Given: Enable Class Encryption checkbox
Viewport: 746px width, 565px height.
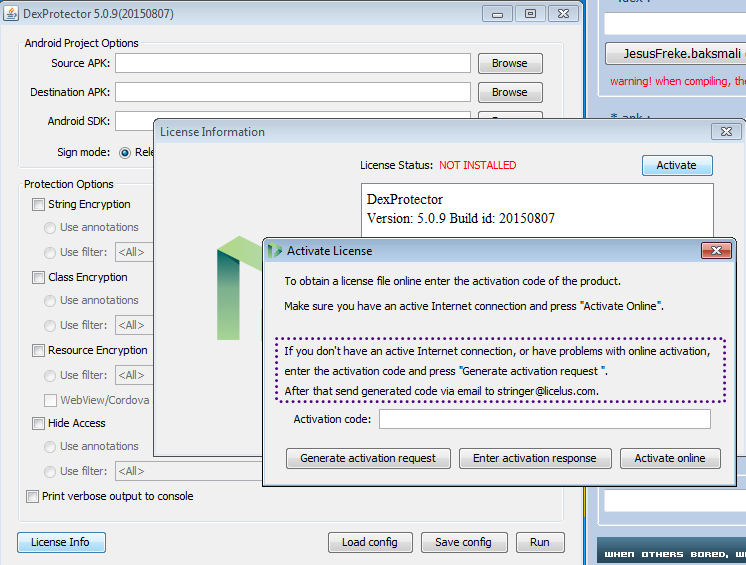Looking at the screenshot, I should coord(38,277).
